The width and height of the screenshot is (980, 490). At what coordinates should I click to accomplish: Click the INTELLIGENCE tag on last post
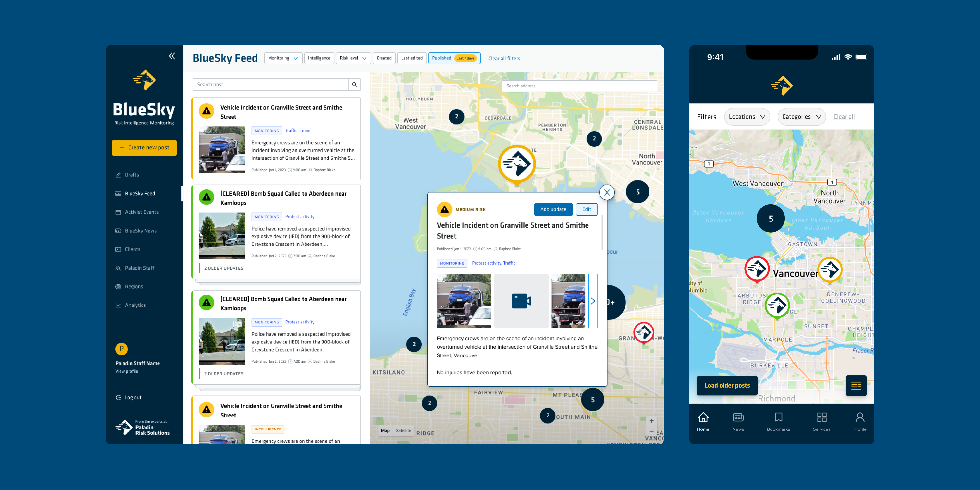click(268, 429)
